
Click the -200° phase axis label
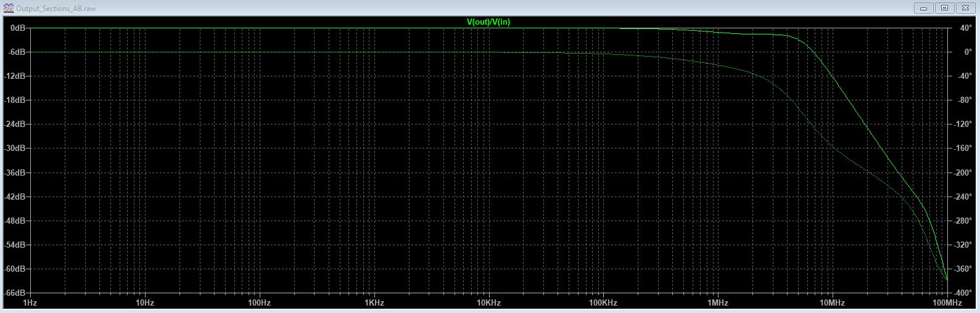[x=963, y=173]
